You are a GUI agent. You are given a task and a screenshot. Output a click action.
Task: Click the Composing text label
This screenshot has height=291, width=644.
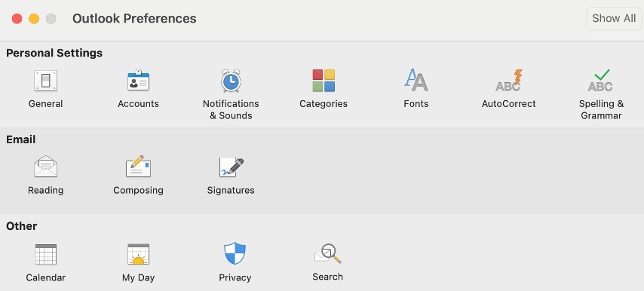click(139, 191)
